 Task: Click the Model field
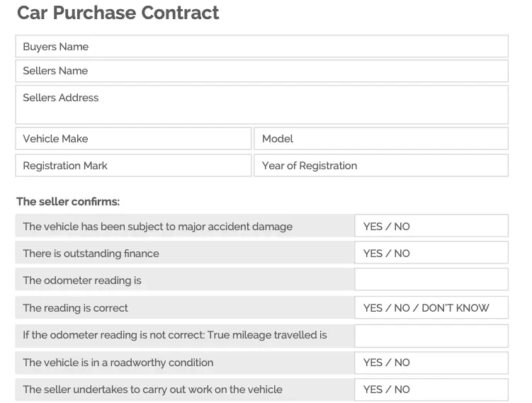pyautogui.click(x=381, y=138)
